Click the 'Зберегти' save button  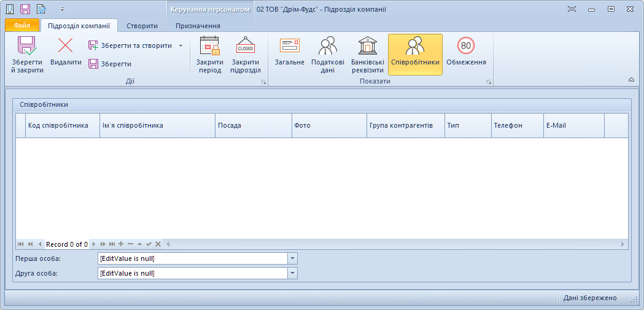point(110,64)
